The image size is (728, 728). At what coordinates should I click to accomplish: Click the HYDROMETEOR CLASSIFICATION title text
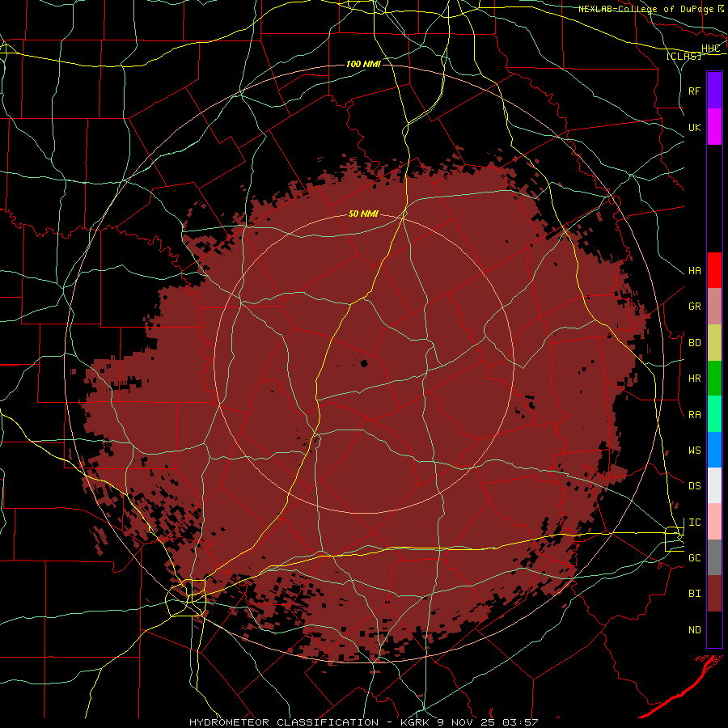tap(284, 722)
